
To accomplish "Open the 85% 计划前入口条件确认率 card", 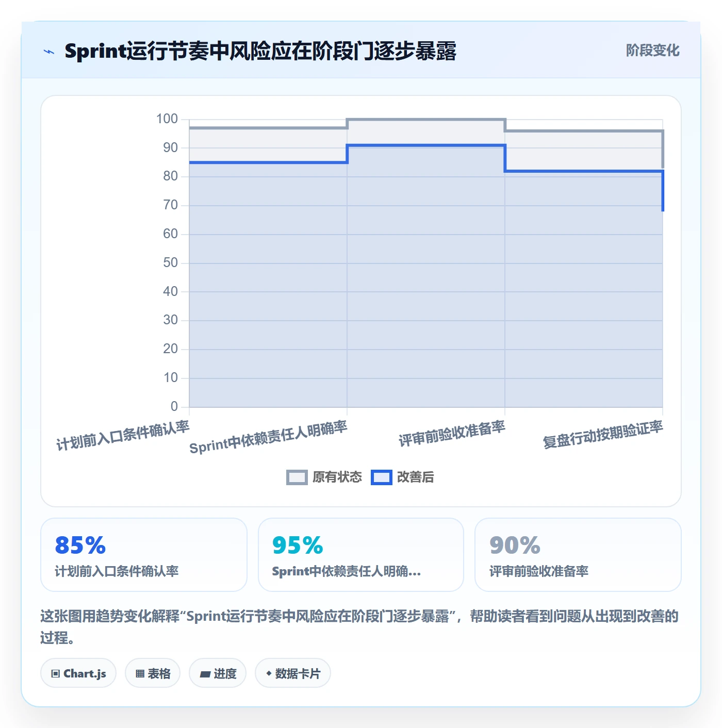I will (144, 555).
